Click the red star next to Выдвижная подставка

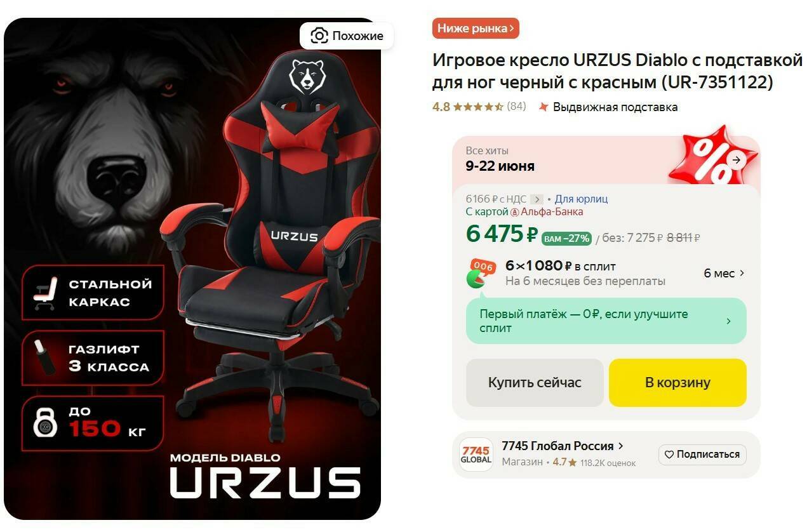point(544,107)
